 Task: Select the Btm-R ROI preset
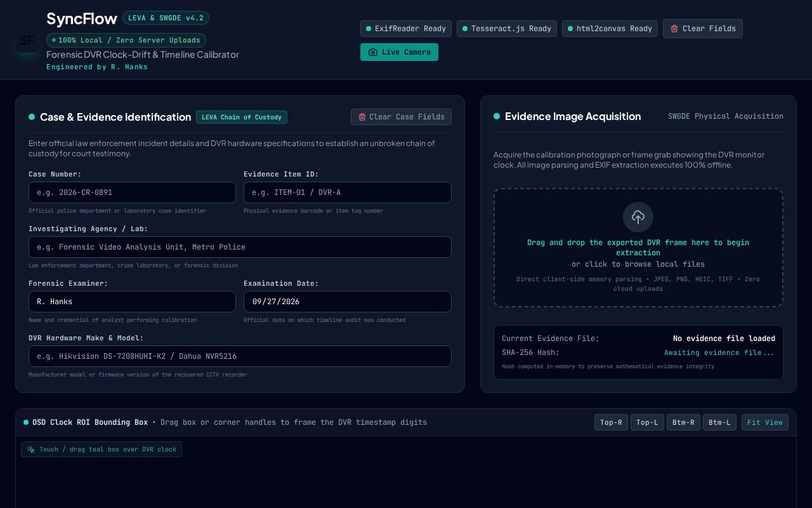[x=683, y=422]
